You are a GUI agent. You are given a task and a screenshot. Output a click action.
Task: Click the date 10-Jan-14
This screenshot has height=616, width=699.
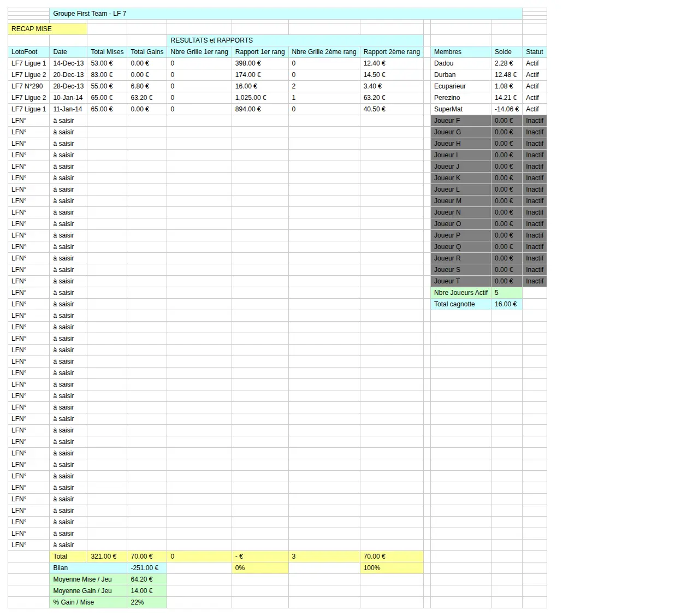click(68, 98)
